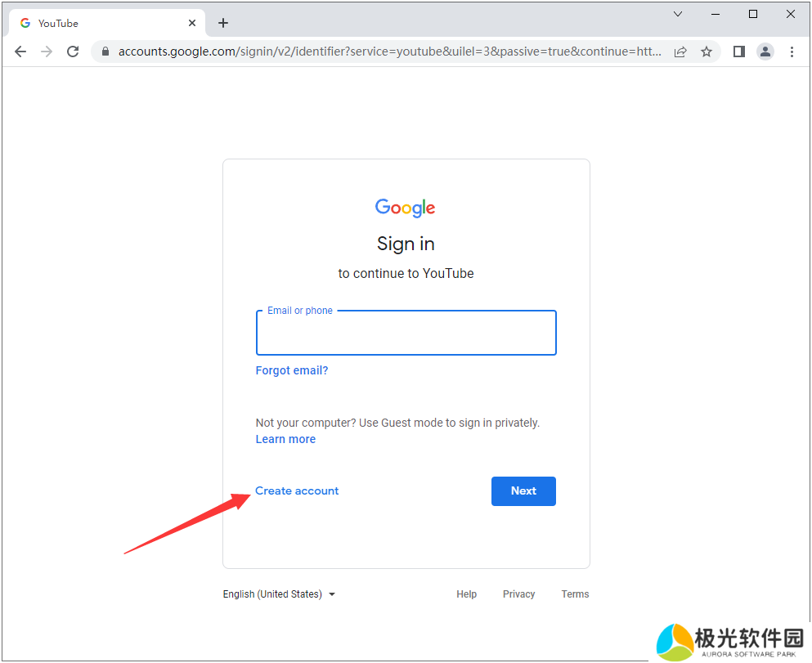
Task: Bookmark this page with star icon
Action: pyautogui.click(x=707, y=52)
